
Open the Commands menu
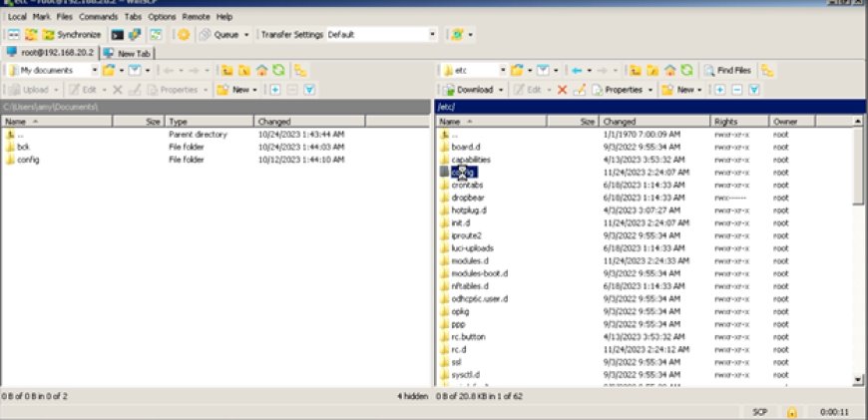point(98,17)
